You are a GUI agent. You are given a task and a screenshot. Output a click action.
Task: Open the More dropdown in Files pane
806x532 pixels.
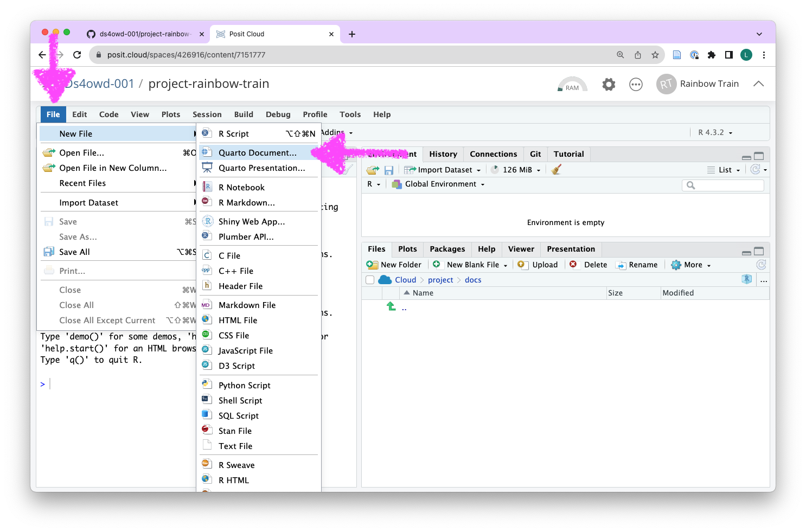[x=691, y=265]
